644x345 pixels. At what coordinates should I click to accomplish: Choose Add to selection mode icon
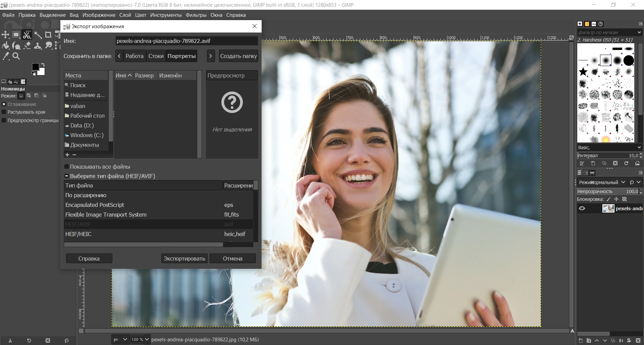click(x=29, y=96)
